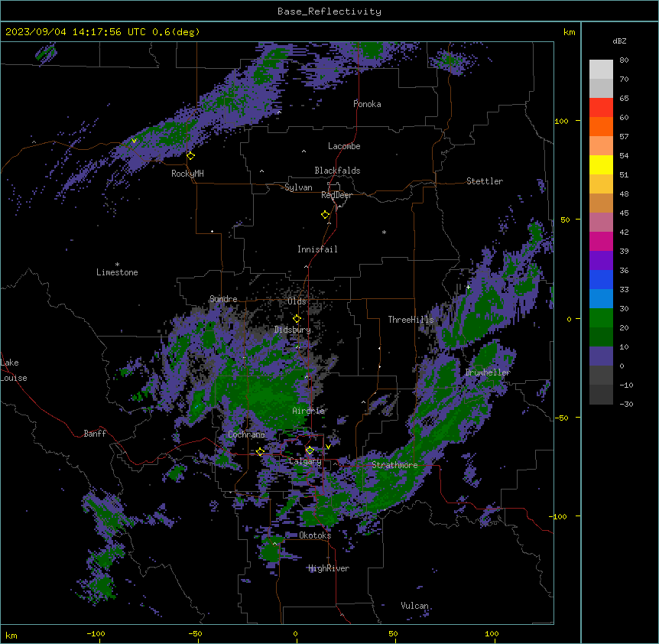Click the Ponoka city label
This screenshot has height=644, width=659.
click(x=367, y=104)
